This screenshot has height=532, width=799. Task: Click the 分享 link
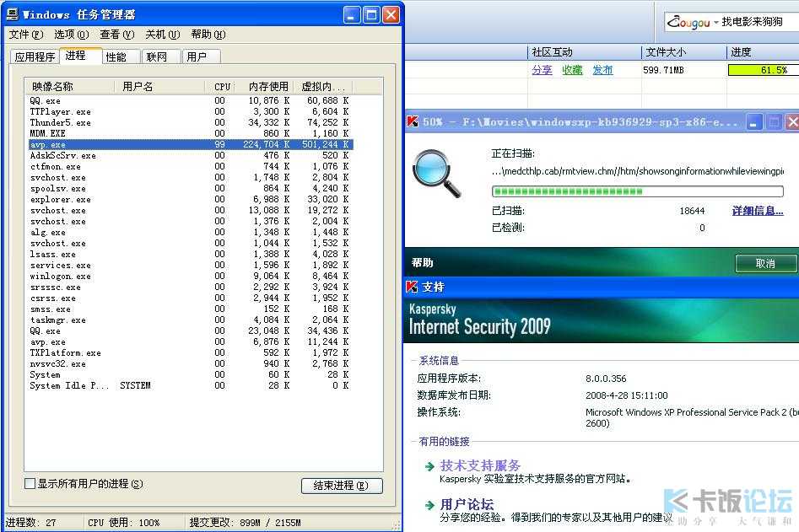(x=542, y=70)
